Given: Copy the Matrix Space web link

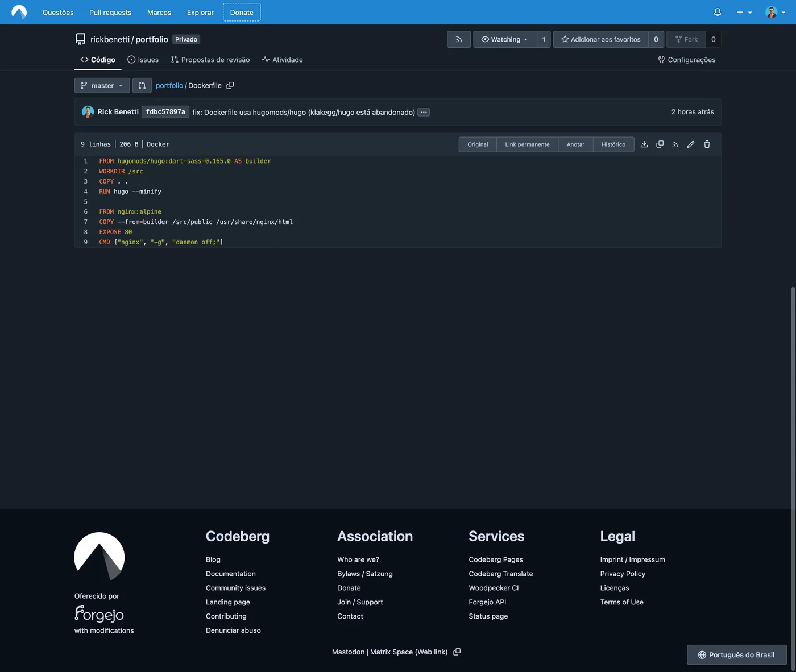Looking at the screenshot, I should (457, 652).
